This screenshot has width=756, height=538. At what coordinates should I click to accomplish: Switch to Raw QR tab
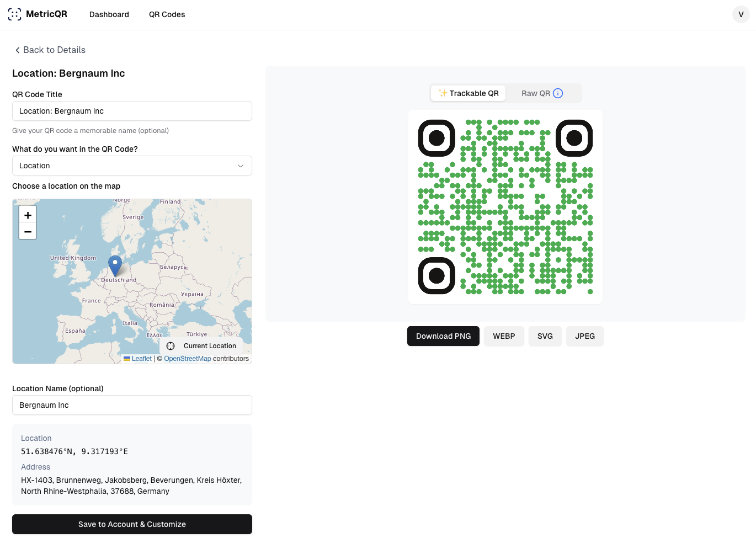[542, 93]
